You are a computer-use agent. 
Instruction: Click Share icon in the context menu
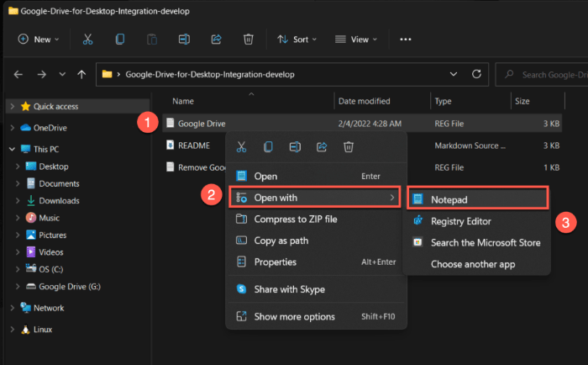pos(322,147)
